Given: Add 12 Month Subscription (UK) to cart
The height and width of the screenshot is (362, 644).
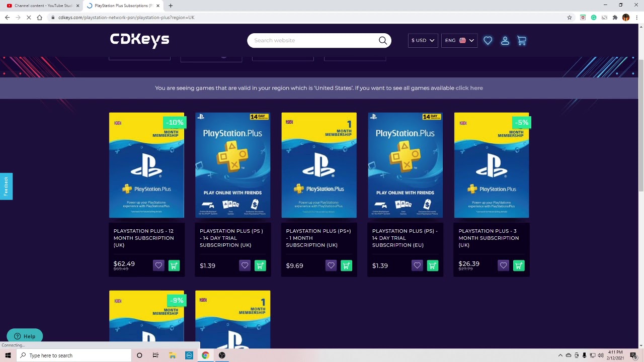Looking at the screenshot, I should [174, 265].
